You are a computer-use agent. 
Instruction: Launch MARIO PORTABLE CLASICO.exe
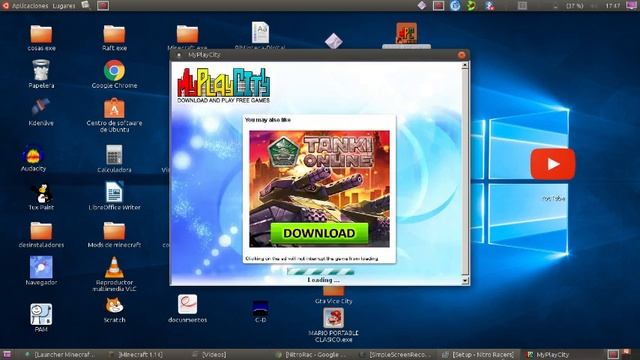pos(333,318)
